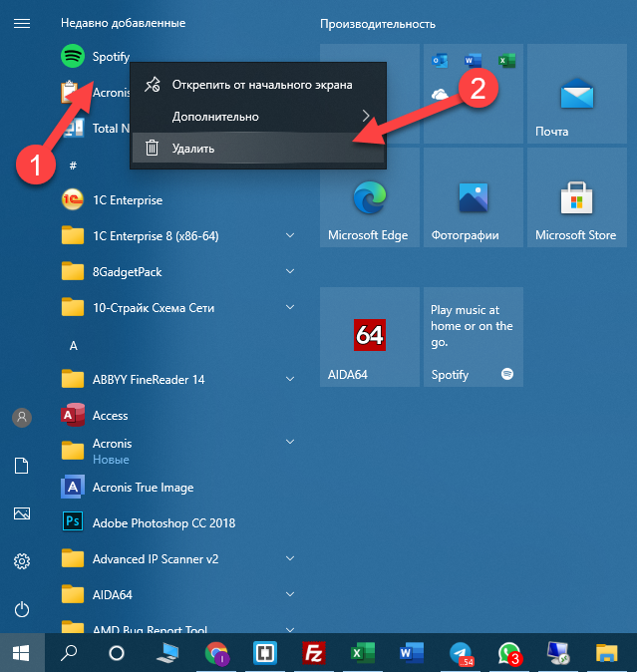Open Acronis True Image
Viewport: 637px width, 672px height.
point(128,488)
